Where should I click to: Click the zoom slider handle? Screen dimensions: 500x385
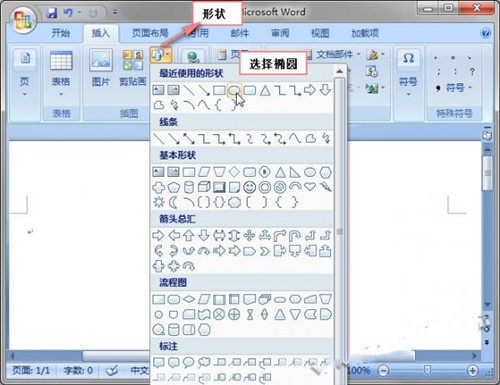click(x=427, y=369)
